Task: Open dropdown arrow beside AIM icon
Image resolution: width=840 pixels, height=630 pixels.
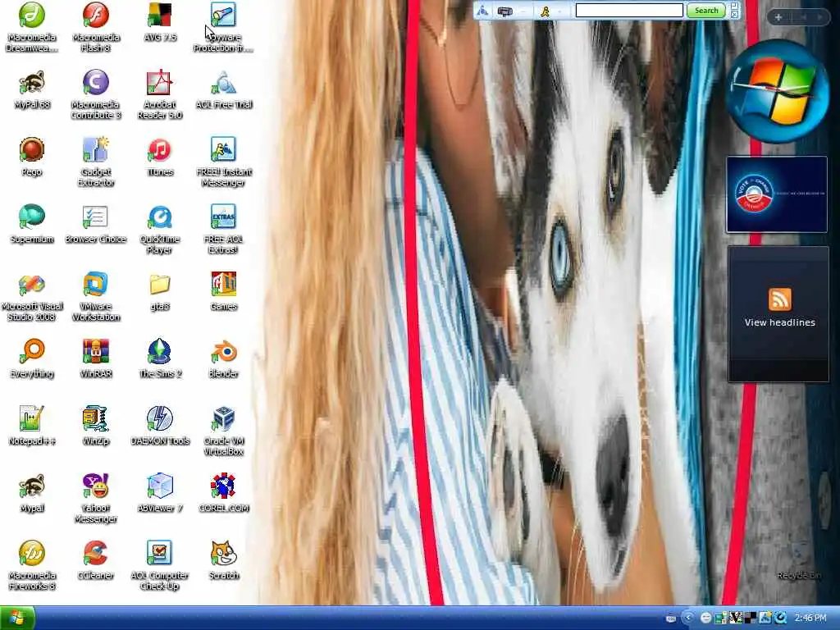Action: tap(559, 11)
